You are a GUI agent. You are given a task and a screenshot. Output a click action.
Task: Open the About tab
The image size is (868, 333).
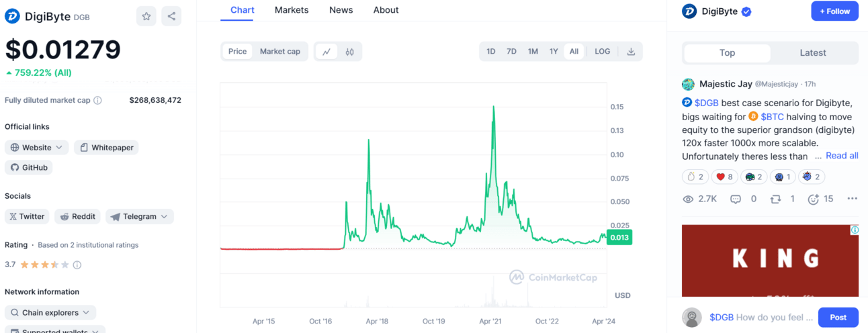pyautogui.click(x=386, y=10)
